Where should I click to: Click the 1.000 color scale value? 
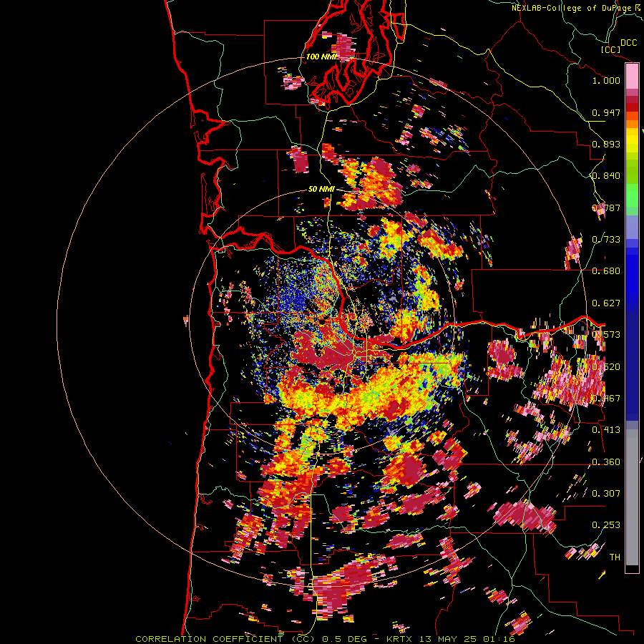606,80
